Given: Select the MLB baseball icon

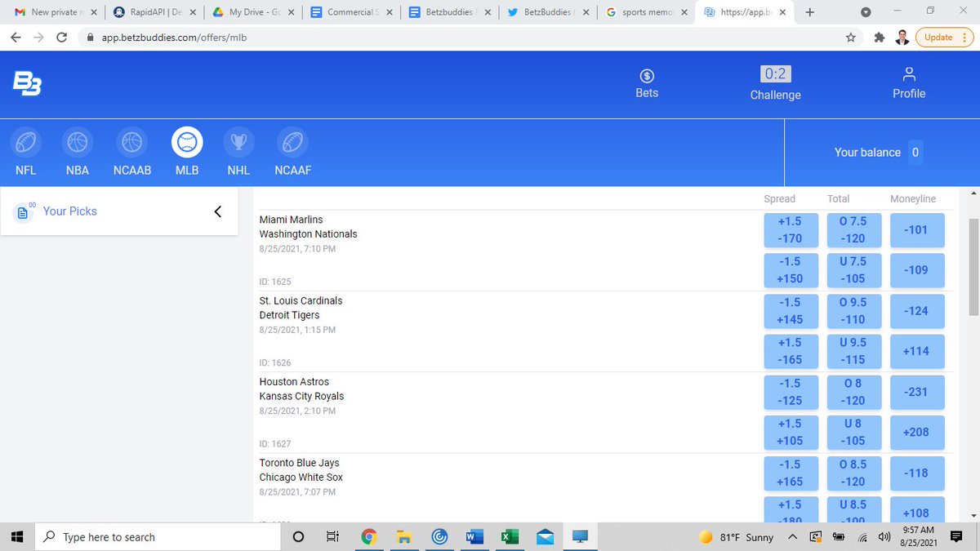Looking at the screenshot, I should 187,143.
